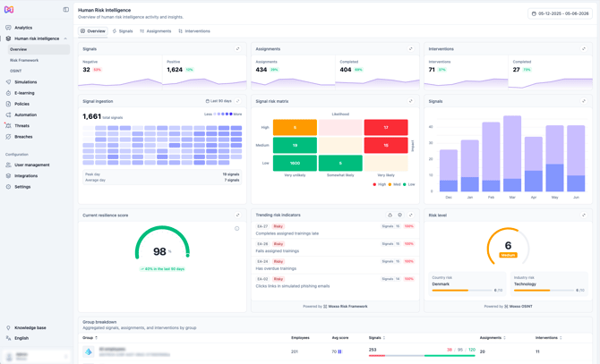Open Simulations in the sidebar

click(26, 82)
